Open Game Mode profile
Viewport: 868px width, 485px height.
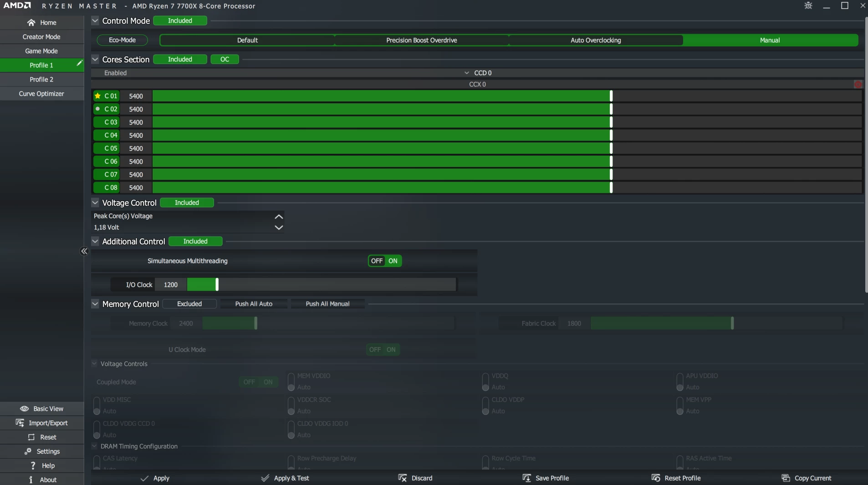(41, 51)
